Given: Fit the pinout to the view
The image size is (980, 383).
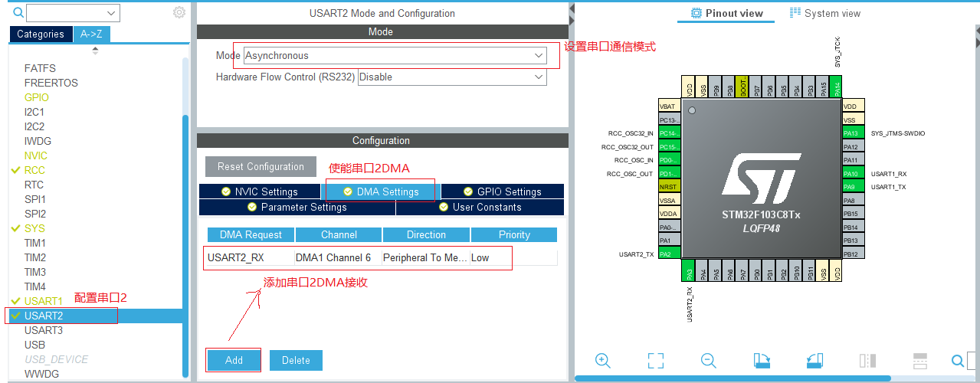Looking at the screenshot, I should click(x=655, y=360).
